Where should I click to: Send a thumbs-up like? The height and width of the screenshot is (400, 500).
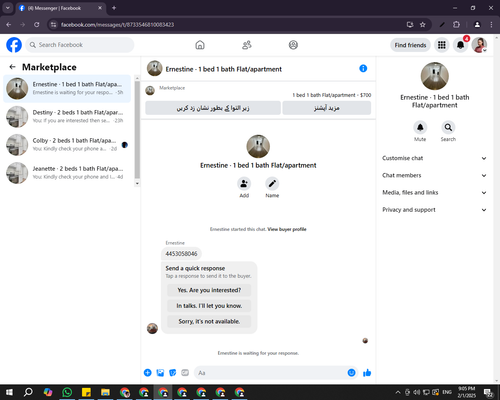click(x=367, y=373)
